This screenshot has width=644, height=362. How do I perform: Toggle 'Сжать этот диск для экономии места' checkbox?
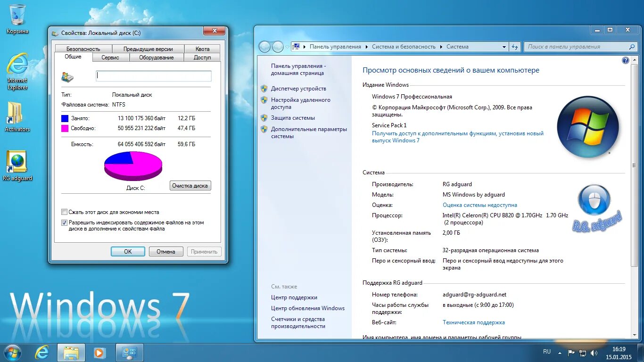click(x=65, y=212)
